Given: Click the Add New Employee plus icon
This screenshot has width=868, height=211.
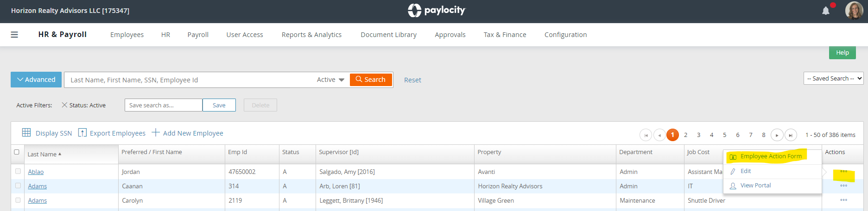Looking at the screenshot, I should click(156, 133).
